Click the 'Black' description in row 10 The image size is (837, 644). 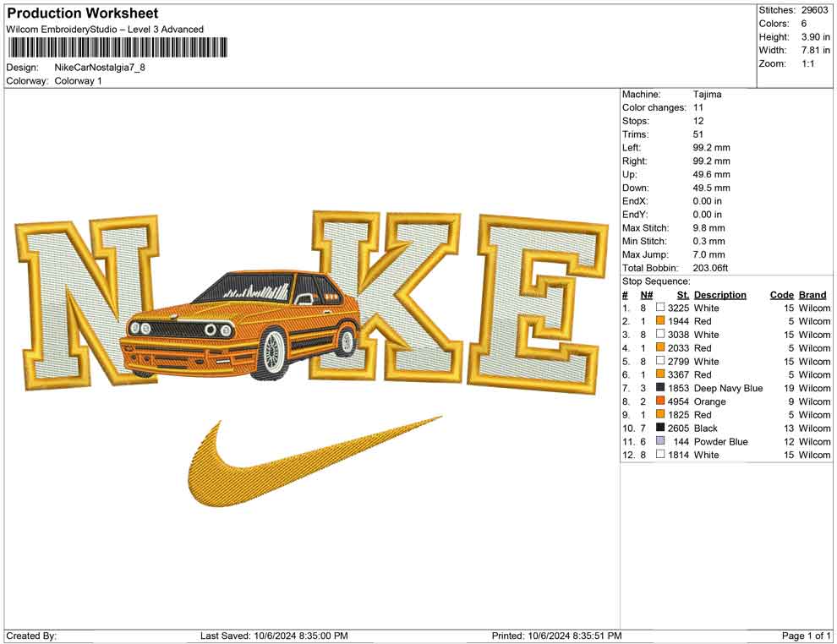(706, 428)
